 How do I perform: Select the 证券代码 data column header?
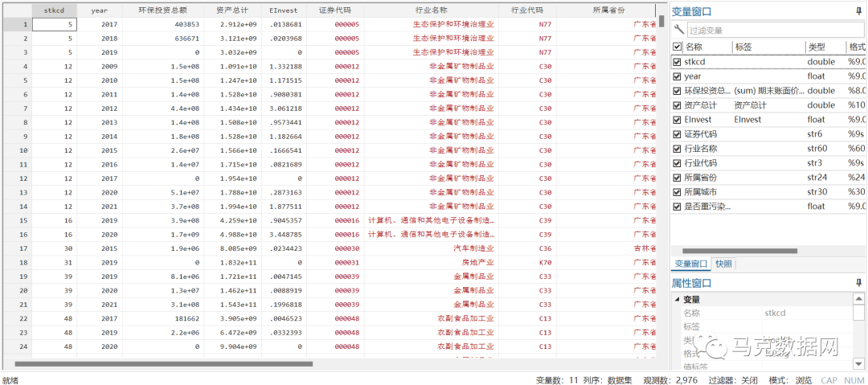point(334,10)
